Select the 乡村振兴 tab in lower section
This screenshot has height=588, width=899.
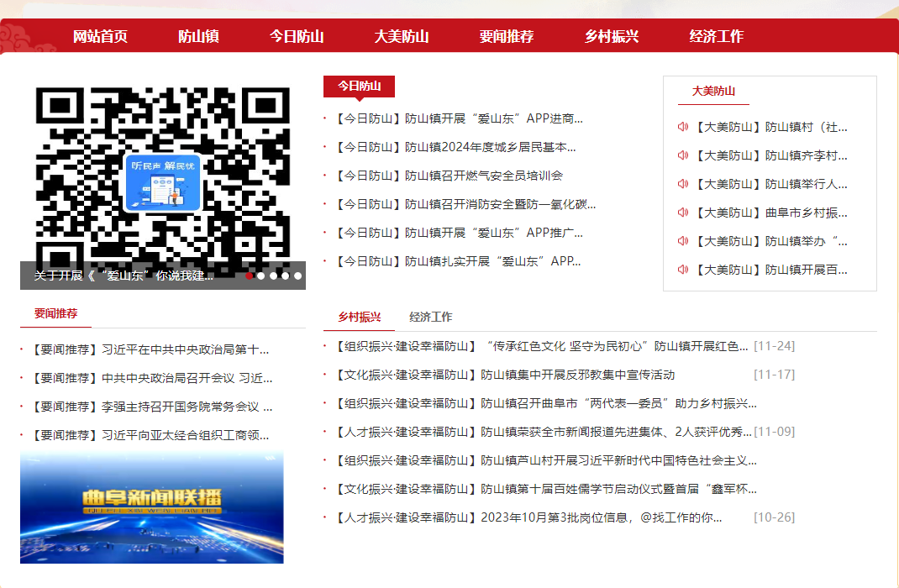coord(360,317)
